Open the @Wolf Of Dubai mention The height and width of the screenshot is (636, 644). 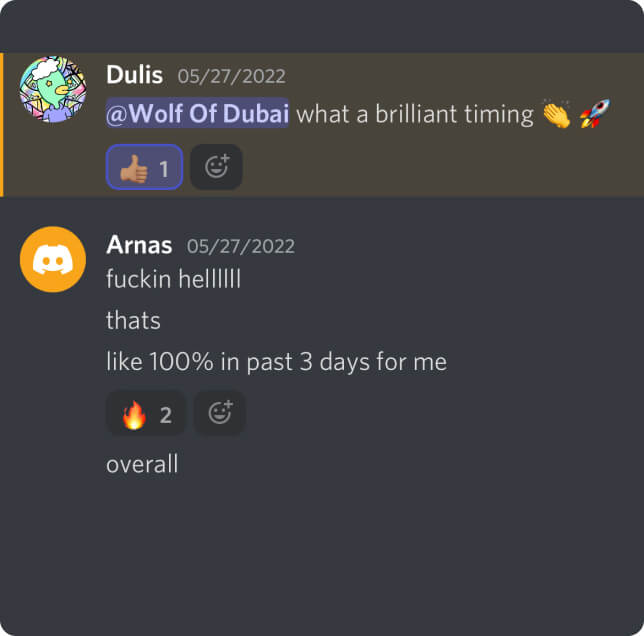(197, 113)
